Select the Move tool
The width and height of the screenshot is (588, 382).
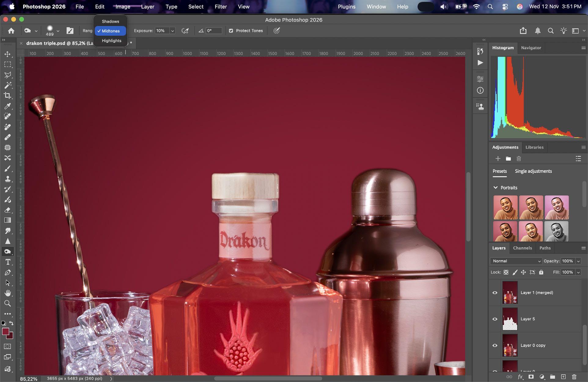(8, 54)
